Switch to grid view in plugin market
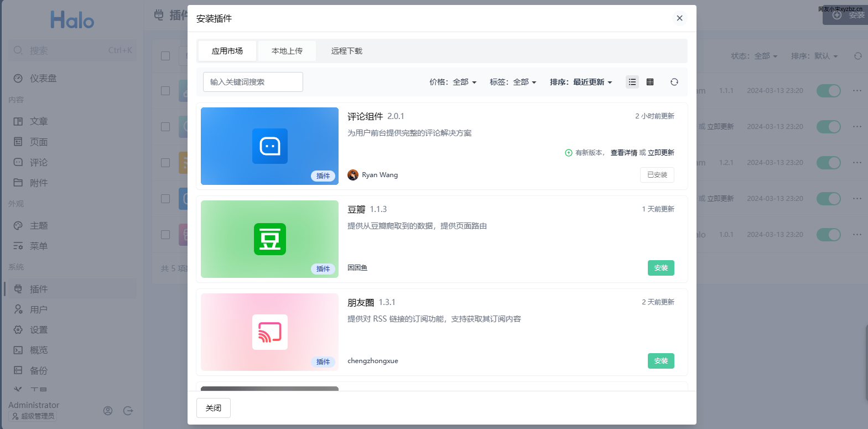 [650, 82]
